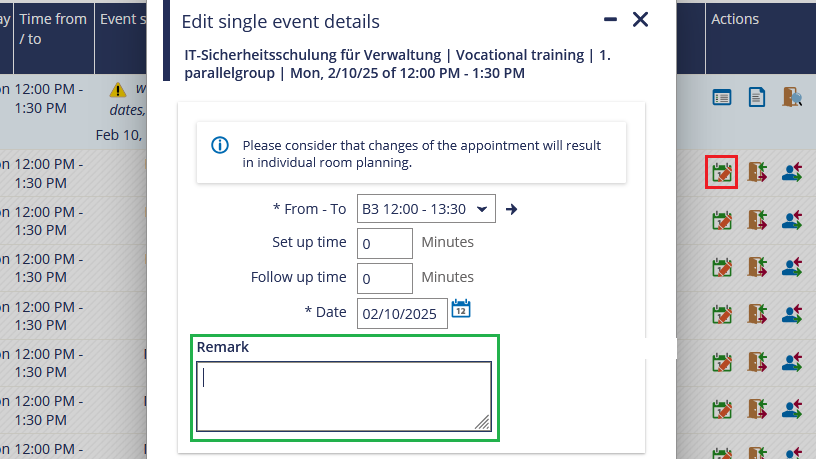The height and width of the screenshot is (459, 816).
Task: Click the yellow warning triangle icon
Action: [118, 90]
